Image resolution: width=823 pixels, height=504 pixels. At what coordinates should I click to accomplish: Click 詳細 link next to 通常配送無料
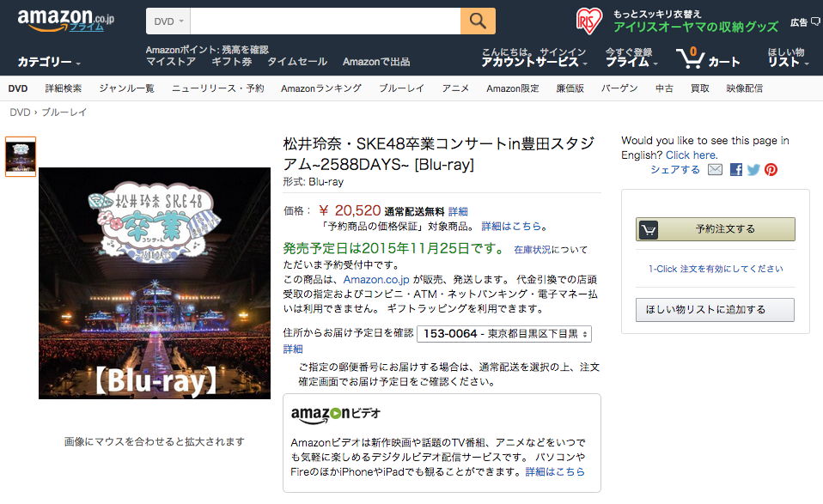[x=458, y=211]
